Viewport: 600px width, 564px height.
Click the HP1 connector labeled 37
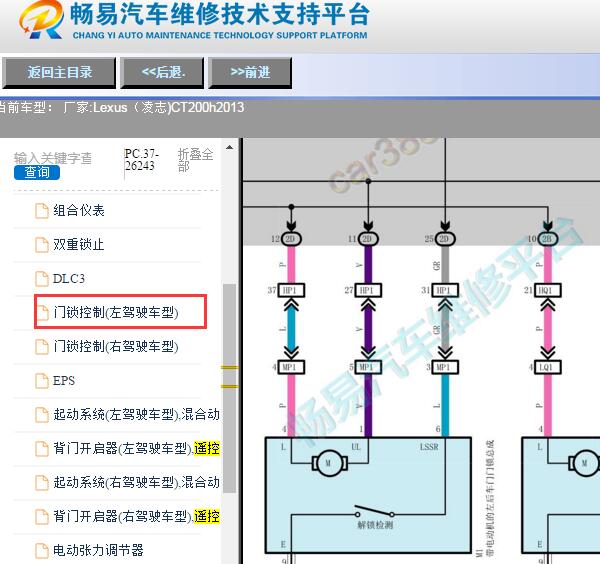[x=291, y=290]
